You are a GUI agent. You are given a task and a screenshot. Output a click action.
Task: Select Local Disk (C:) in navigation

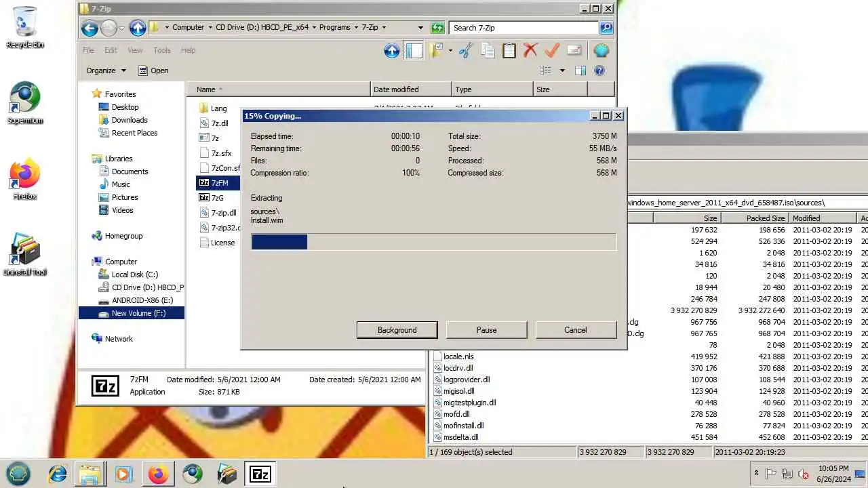point(128,274)
